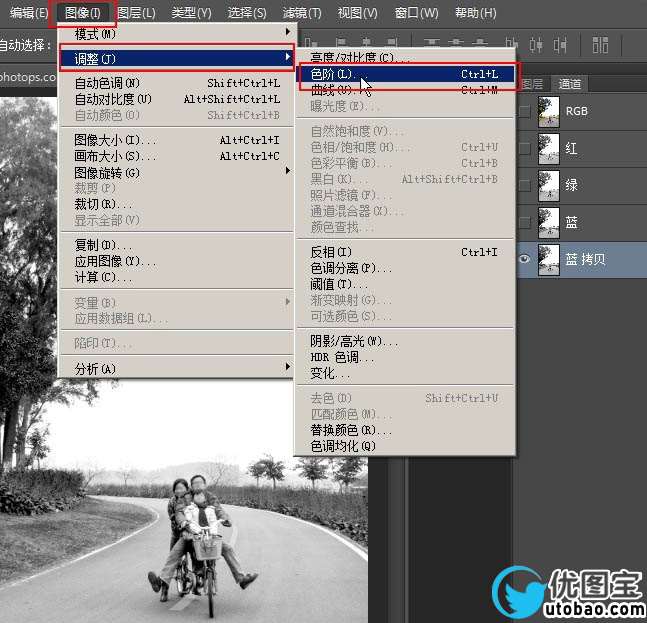Click the 自动选择 option label
Image resolution: width=647 pixels, height=623 pixels.
(26, 45)
